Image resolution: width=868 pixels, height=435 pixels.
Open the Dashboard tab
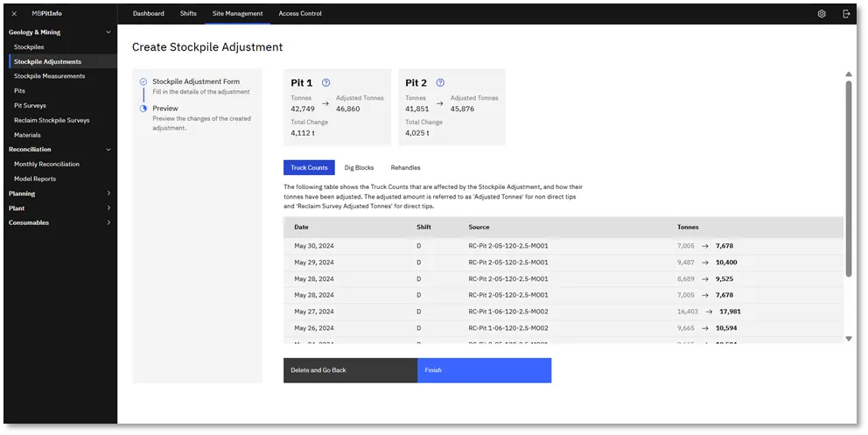point(149,13)
